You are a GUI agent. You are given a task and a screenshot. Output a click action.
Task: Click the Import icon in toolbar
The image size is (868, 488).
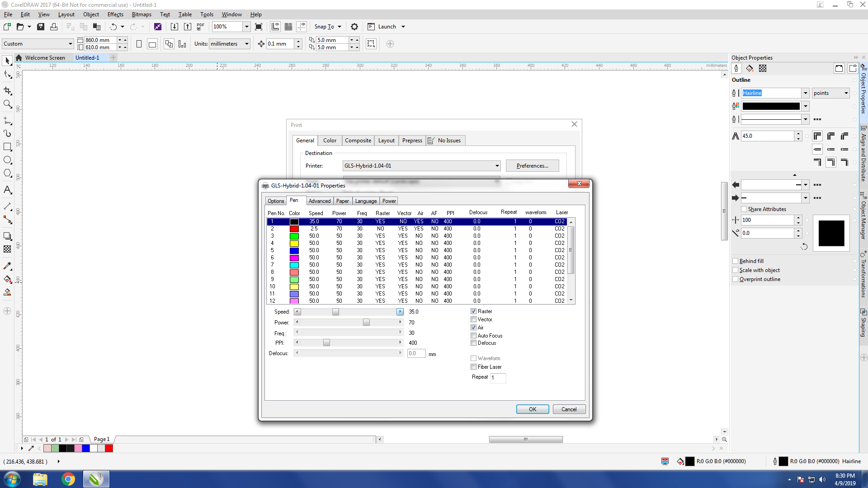175,27
